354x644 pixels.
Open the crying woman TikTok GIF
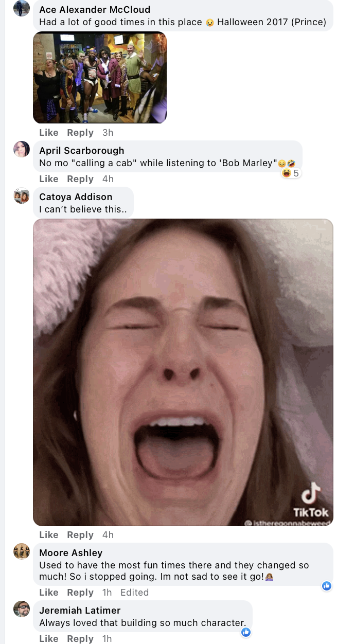183,372
